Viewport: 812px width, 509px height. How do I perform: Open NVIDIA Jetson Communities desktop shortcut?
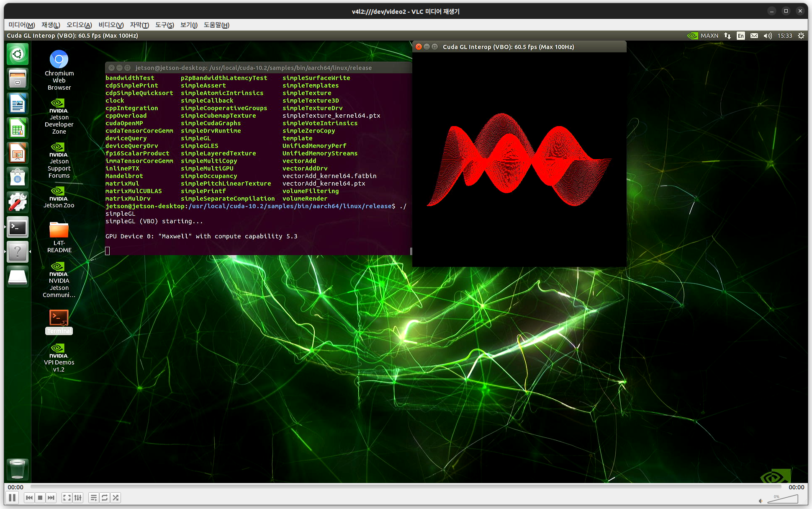(59, 280)
